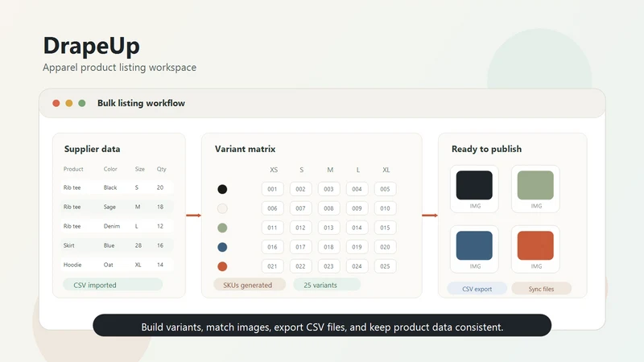Screen dimensions: 644x362
Task: Click the green maximize window dot
Action: tap(82, 103)
